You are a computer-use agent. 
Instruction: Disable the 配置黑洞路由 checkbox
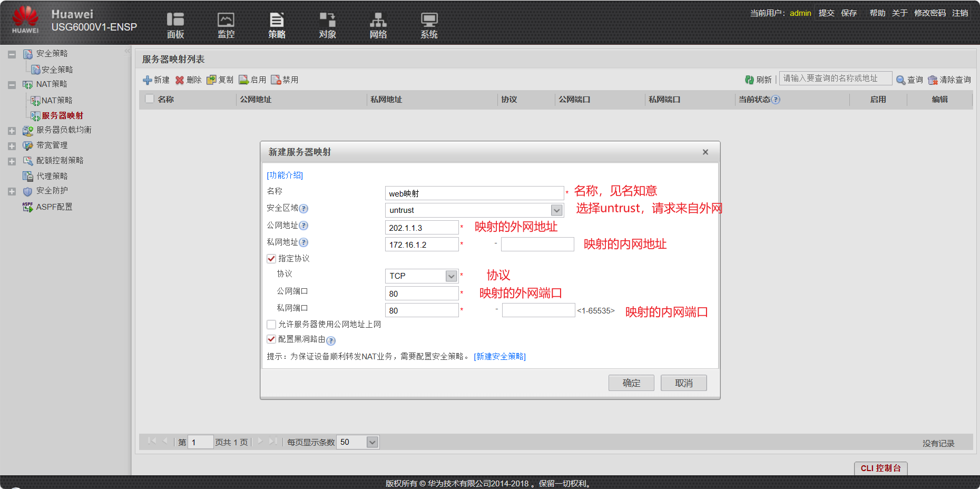click(x=271, y=339)
